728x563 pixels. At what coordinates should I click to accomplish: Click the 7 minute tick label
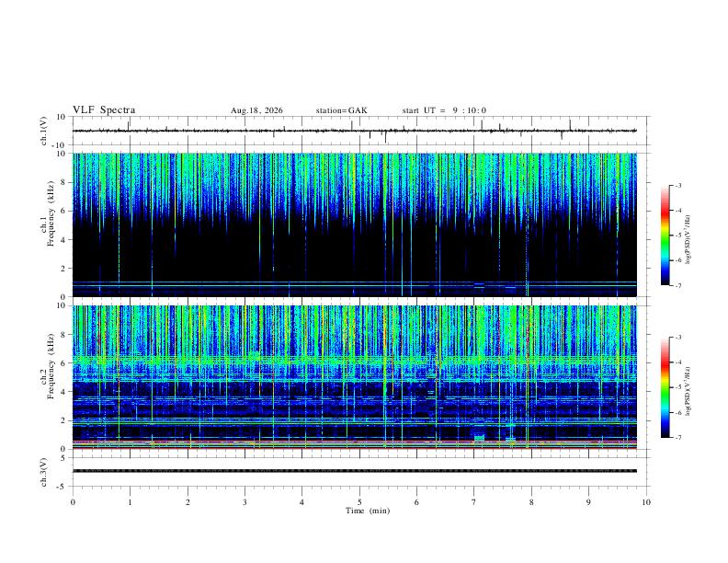pos(474,502)
